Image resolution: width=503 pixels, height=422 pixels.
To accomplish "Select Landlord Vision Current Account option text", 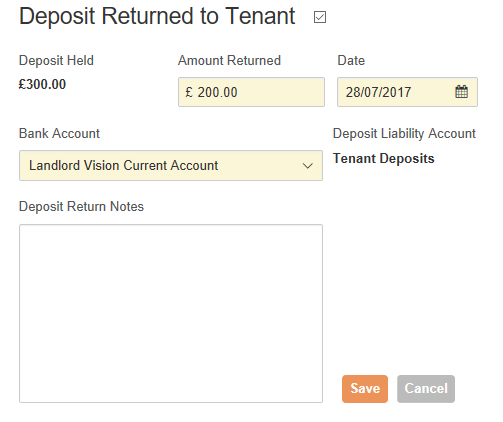I will (x=123, y=166).
